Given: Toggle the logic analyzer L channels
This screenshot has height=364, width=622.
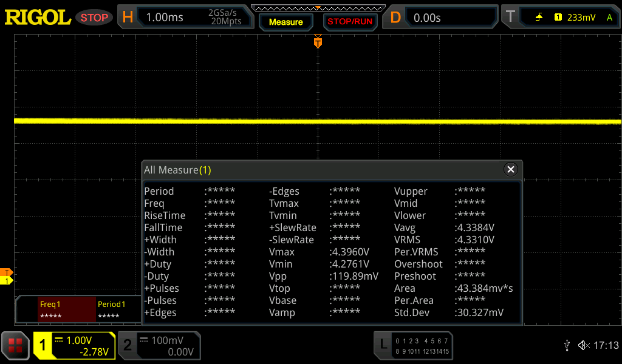Looking at the screenshot, I should pos(414,345).
